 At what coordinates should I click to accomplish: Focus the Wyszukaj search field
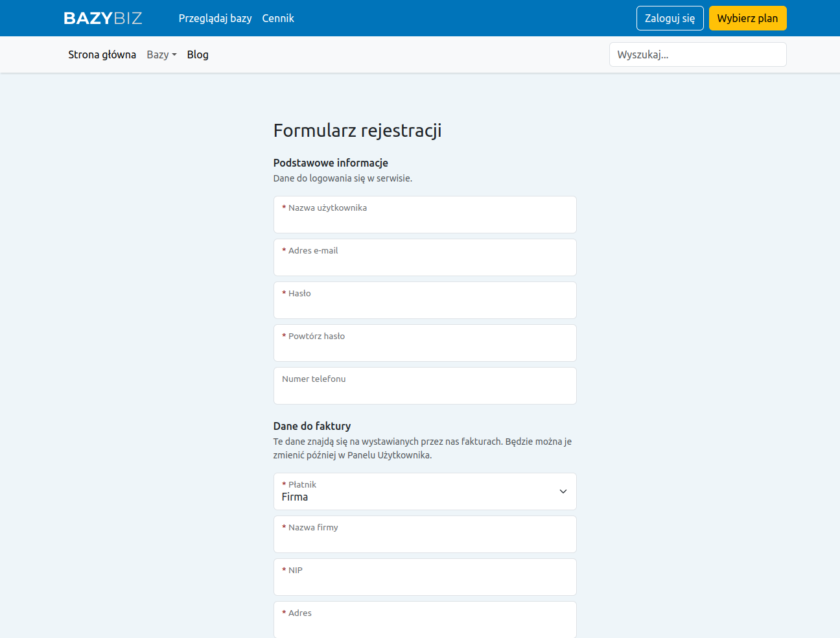click(698, 54)
